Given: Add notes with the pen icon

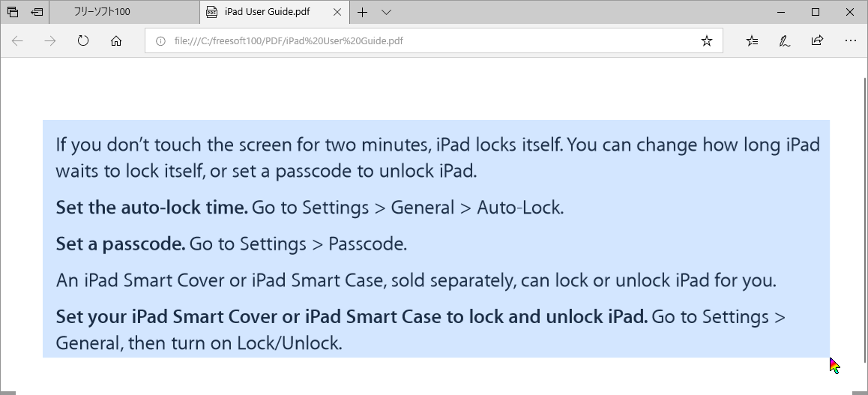Looking at the screenshot, I should pos(784,40).
